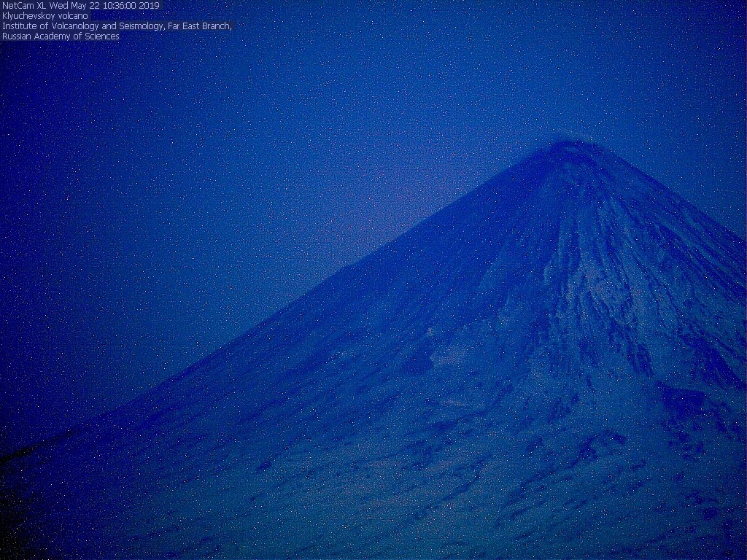Click the 'Russian Academy of Sciences' text line
The height and width of the screenshot is (560, 747).
[x=61, y=36]
